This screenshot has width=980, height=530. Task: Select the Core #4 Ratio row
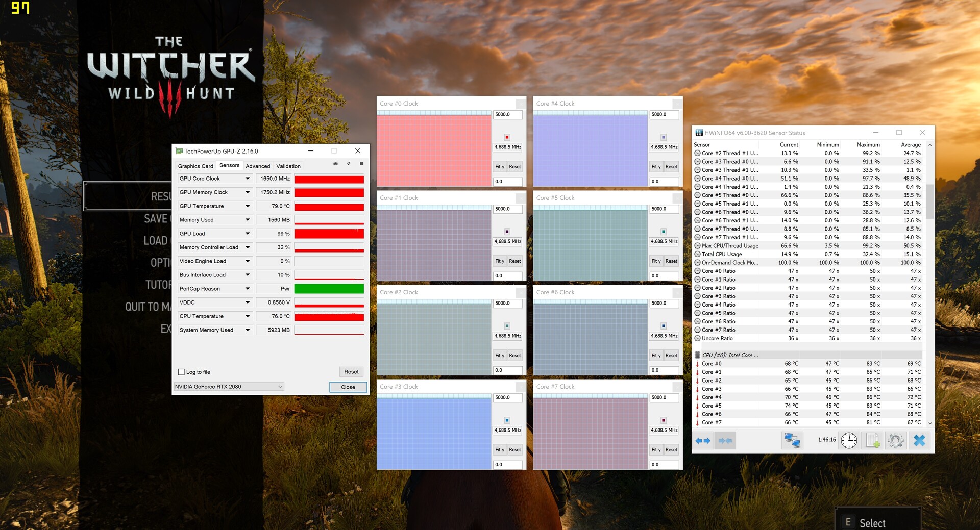(x=808, y=305)
